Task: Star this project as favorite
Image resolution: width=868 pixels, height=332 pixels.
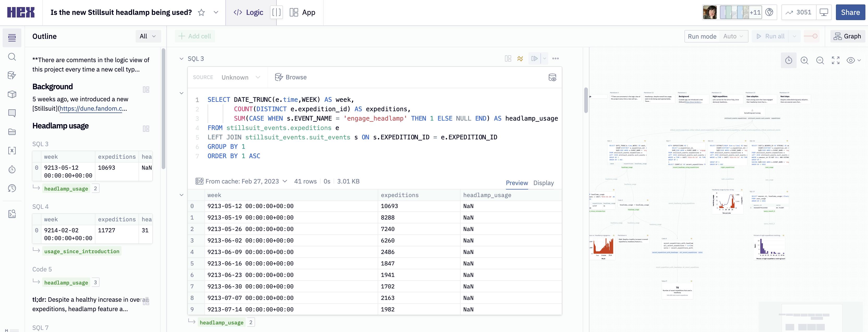Action: [x=201, y=13]
